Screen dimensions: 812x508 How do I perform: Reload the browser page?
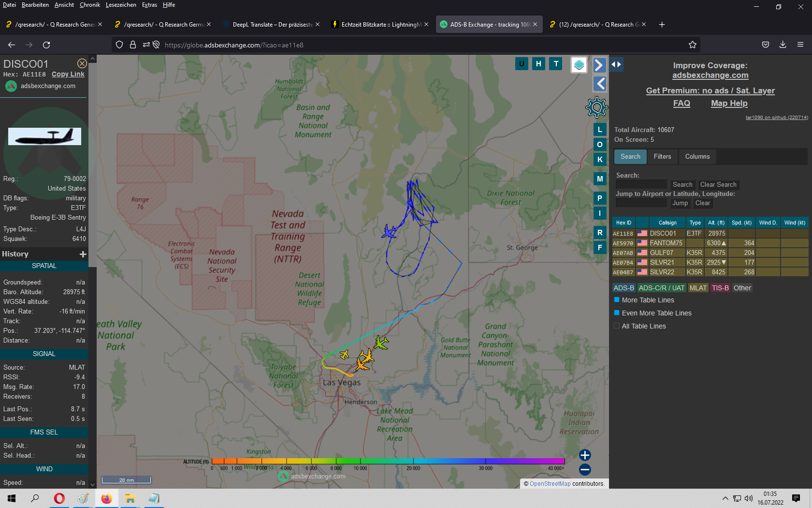point(46,45)
